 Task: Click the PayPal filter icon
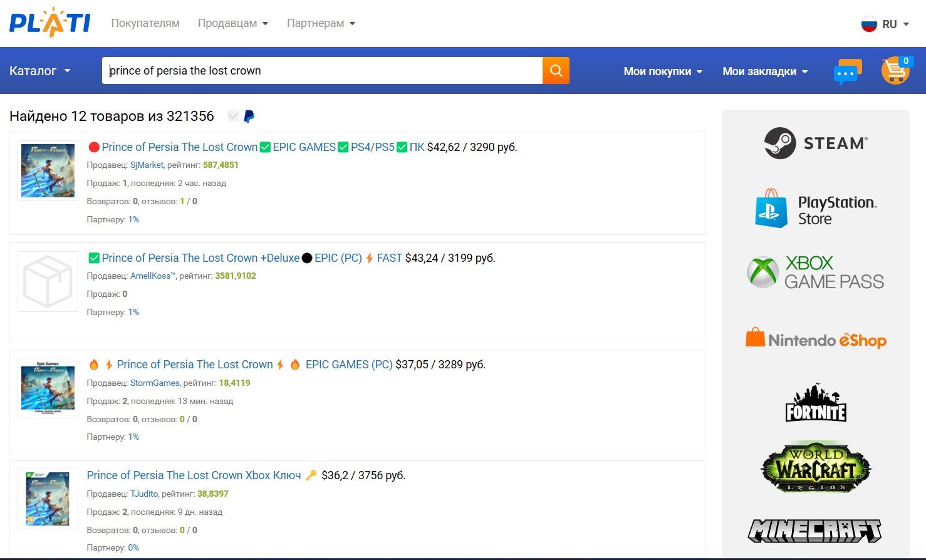[x=249, y=117]
